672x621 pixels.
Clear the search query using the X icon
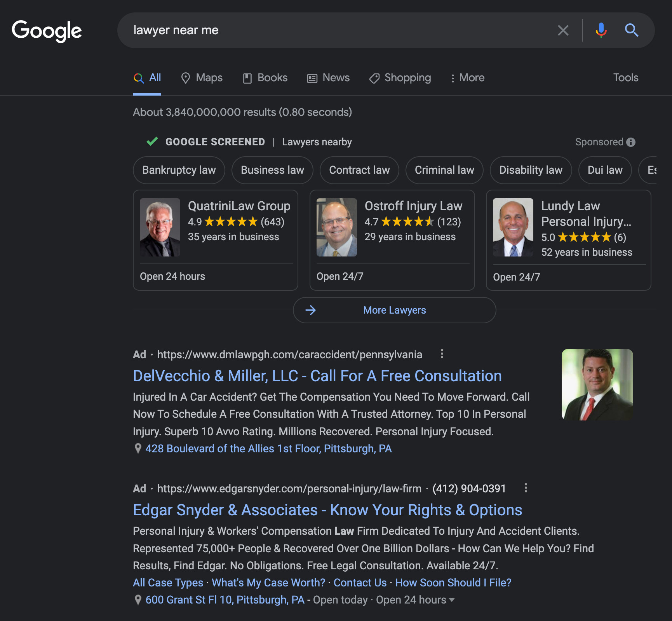point(563,30)
